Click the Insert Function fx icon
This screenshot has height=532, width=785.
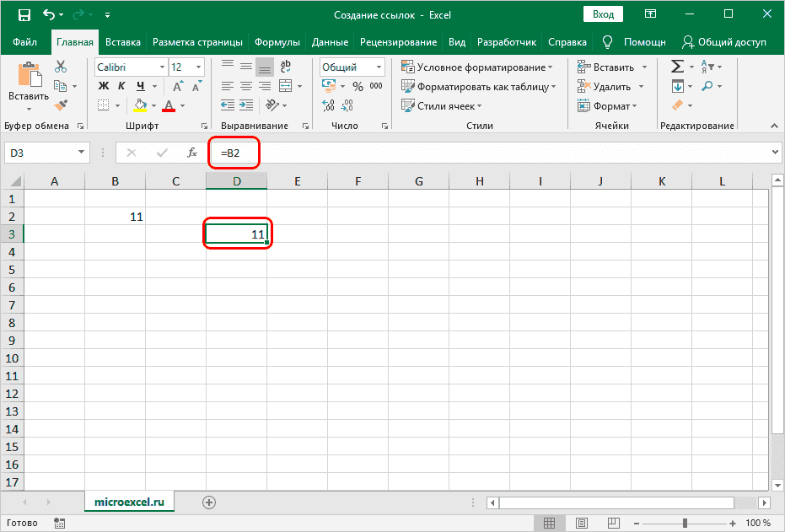[192, 153]
